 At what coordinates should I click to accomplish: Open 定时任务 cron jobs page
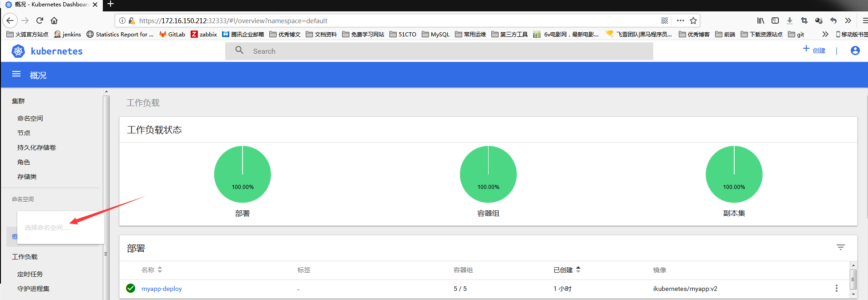[x=30, y=274]
